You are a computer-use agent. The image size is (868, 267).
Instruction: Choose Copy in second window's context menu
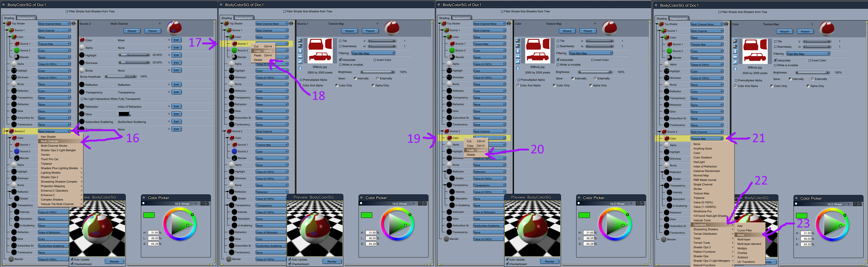(263, 51)
